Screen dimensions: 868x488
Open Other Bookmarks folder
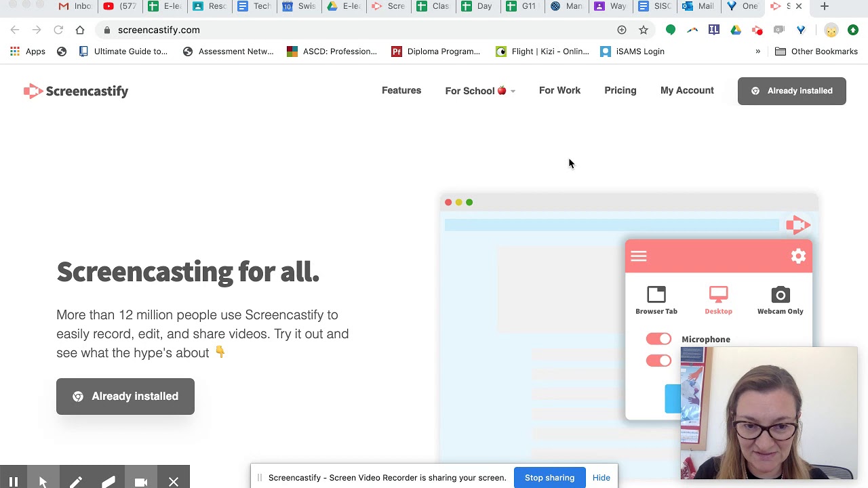point(816,52)
